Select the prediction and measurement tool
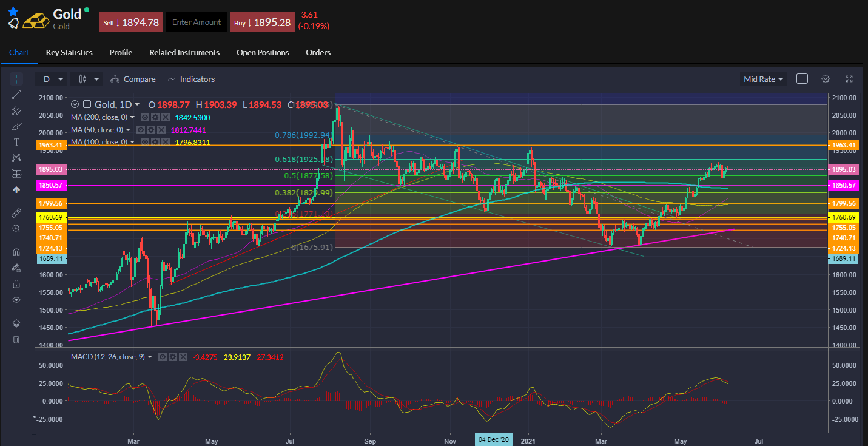 [x=16, y=174]
